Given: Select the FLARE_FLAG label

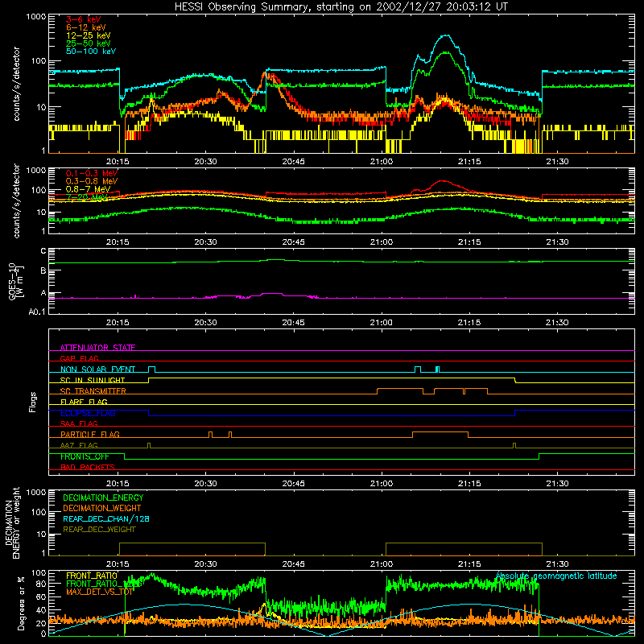Looking at the screenshot, I should tap(84, 402).
